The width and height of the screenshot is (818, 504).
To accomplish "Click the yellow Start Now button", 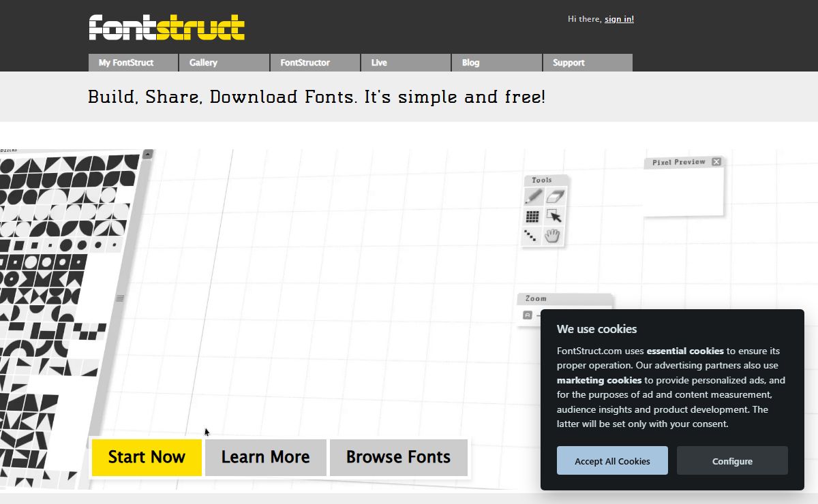I will pyautogui.click(x=147, y=457).
